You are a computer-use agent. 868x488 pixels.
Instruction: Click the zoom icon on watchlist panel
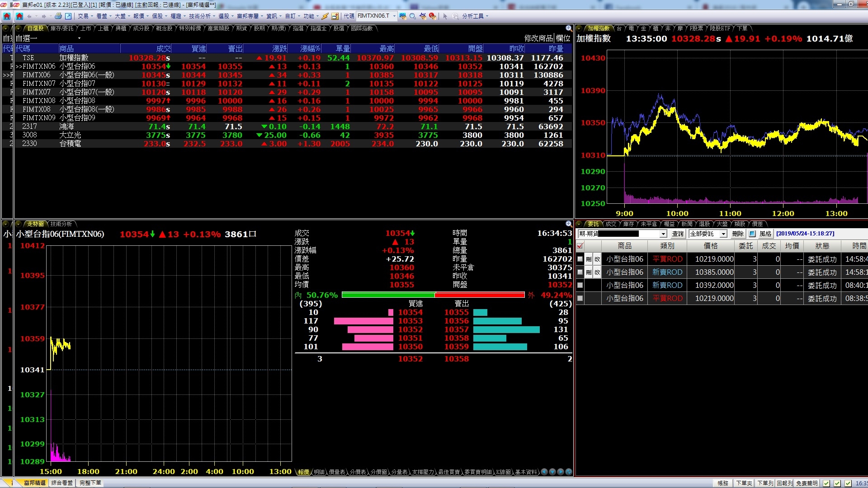[x=569, y=28]
